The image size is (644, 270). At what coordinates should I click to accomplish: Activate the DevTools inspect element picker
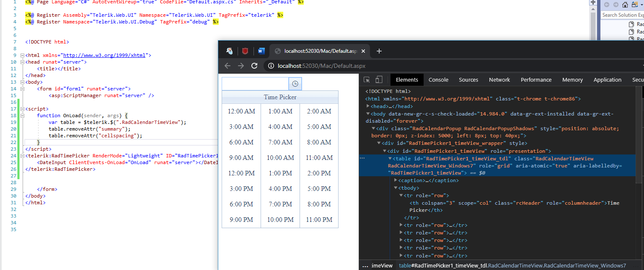[x=367, y=80]
